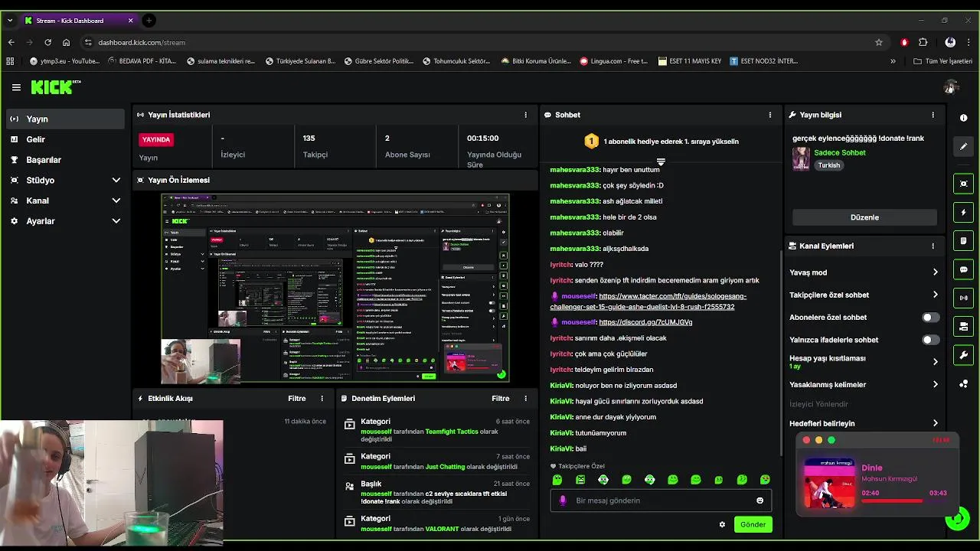Open the browser extensions puzzle icon
The height and width of the screenshot is (551, 980).
[x=923, y=42]
